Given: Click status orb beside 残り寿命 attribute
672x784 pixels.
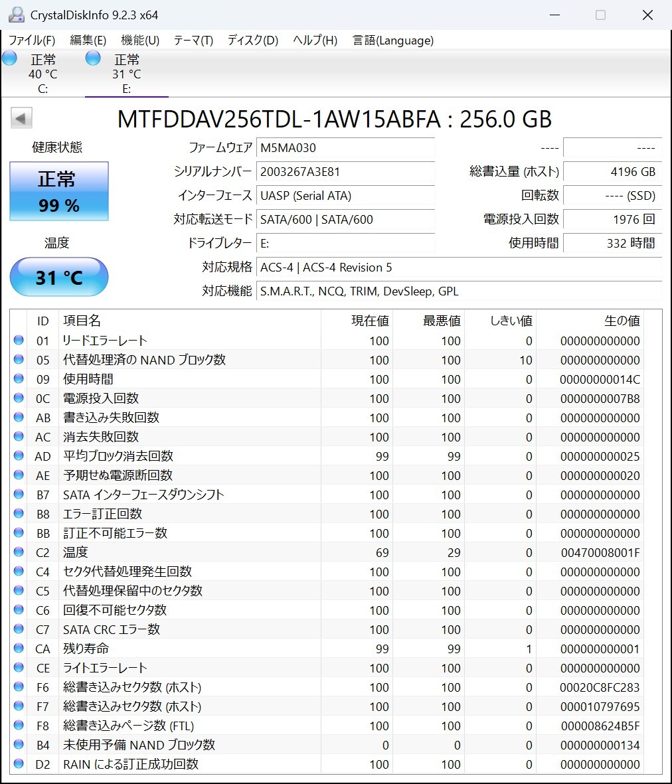Looking at the screenshot, I should click(19, 649).
